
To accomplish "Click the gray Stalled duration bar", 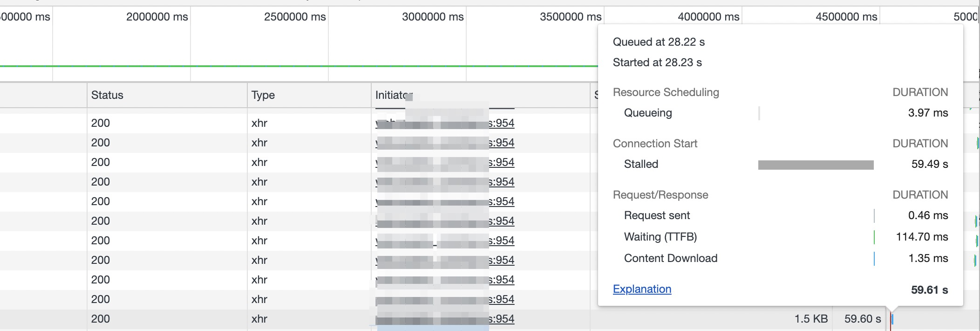I will (x=816, y=165).
